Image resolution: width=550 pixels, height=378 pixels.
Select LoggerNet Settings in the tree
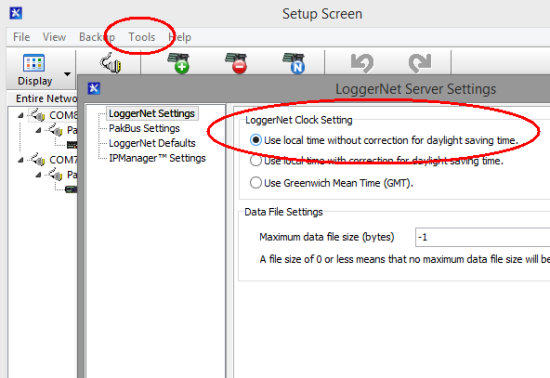(152, 113)
